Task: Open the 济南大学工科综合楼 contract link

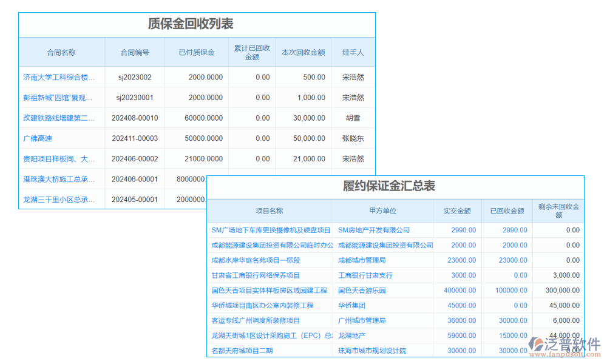Action: tap(61, 77)
